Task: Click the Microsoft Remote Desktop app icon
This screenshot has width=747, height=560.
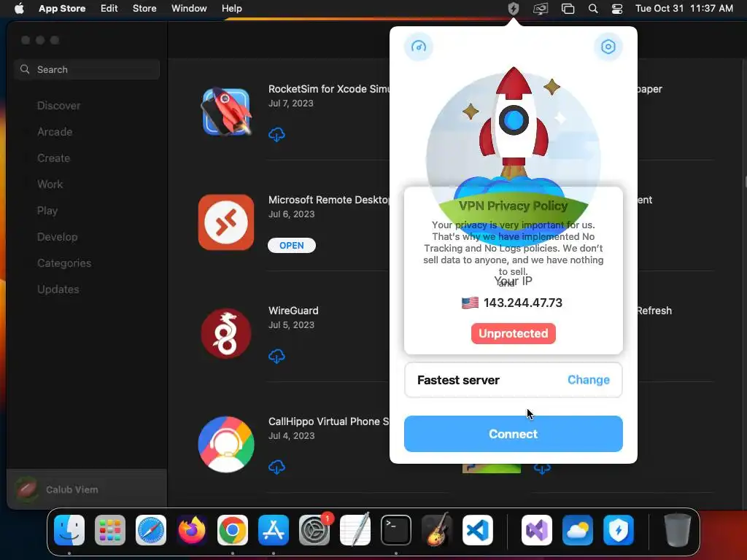Action: click(226, 222)
